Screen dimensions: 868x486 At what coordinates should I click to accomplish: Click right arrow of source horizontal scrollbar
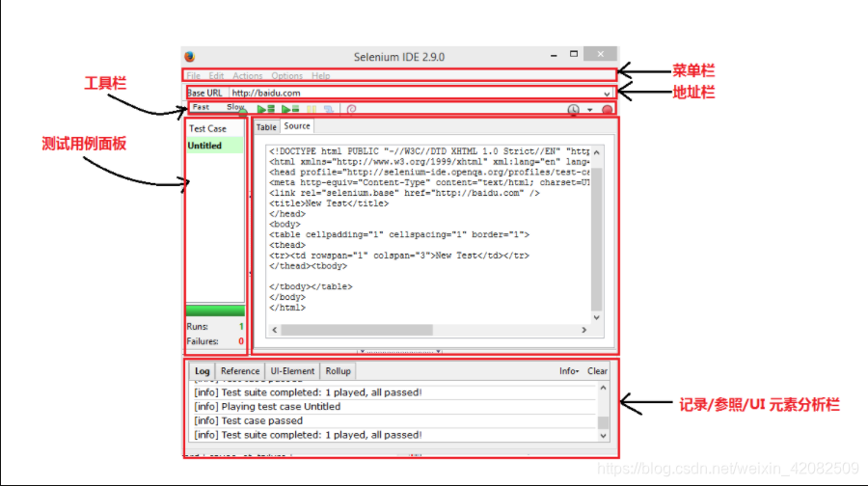coord(584,330)
